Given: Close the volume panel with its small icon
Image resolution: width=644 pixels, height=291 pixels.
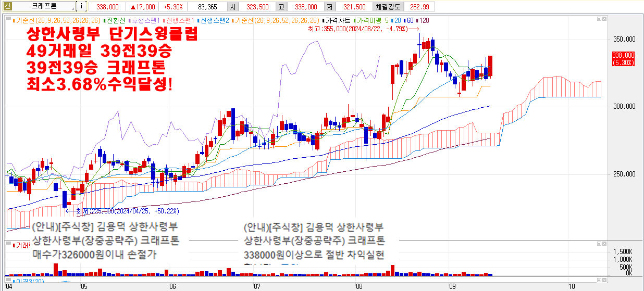Looking at the screenshot, I should (604, 245).
